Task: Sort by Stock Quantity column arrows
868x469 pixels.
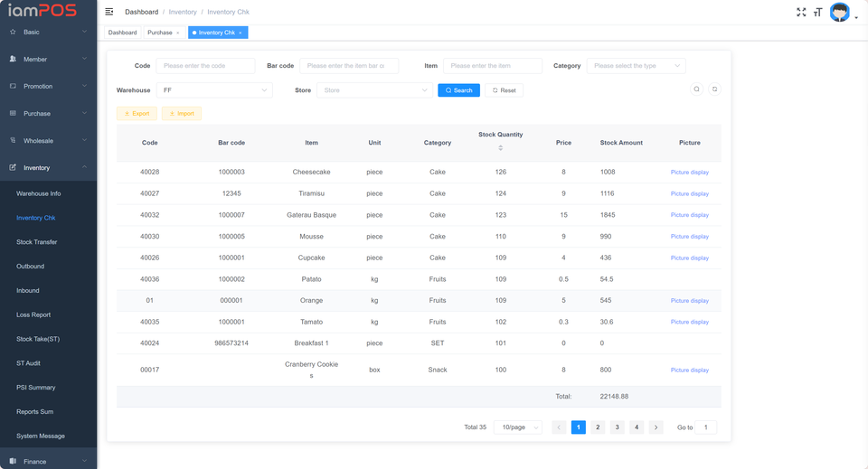Action: [x=501, y=147]
